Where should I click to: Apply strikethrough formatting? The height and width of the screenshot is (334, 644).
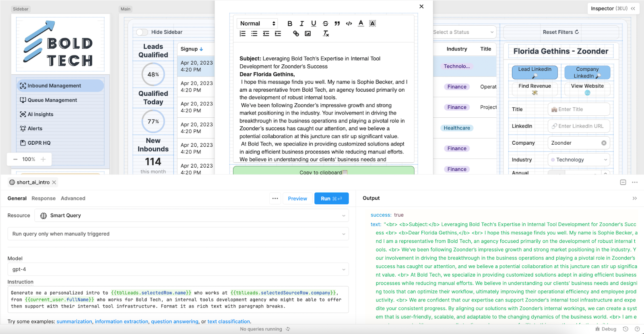[x=326, y=23]
